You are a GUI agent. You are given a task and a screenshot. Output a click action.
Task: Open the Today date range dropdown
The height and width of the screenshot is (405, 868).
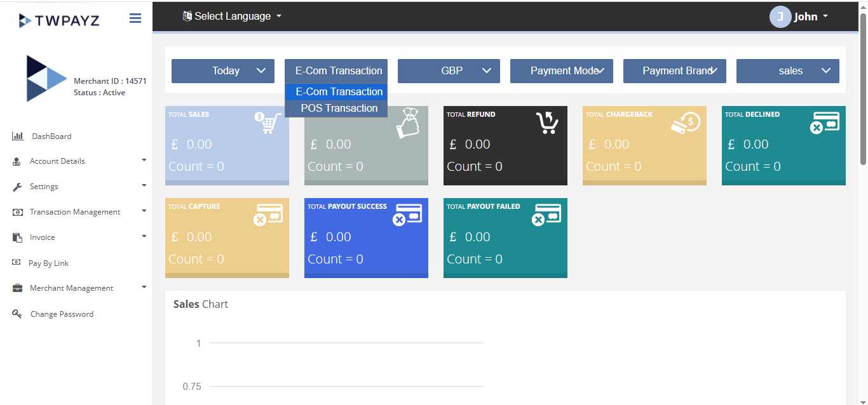[x=223, y=71]
